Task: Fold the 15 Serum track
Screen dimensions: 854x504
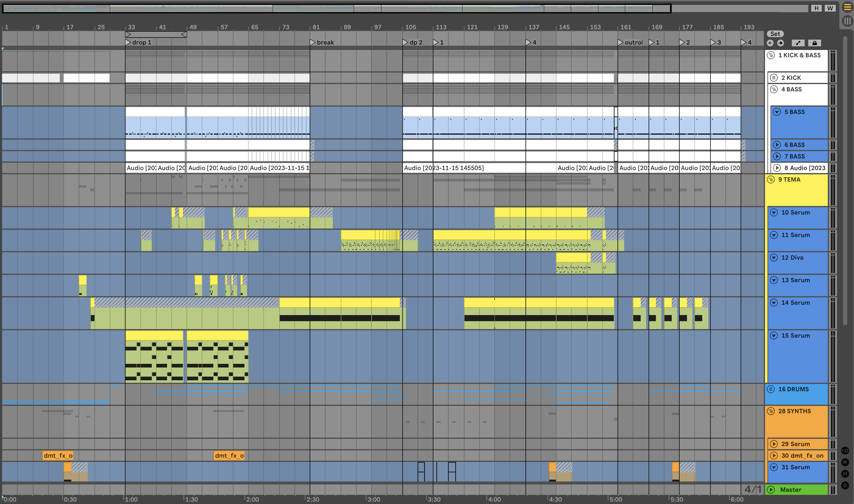Action: point(774,335)
